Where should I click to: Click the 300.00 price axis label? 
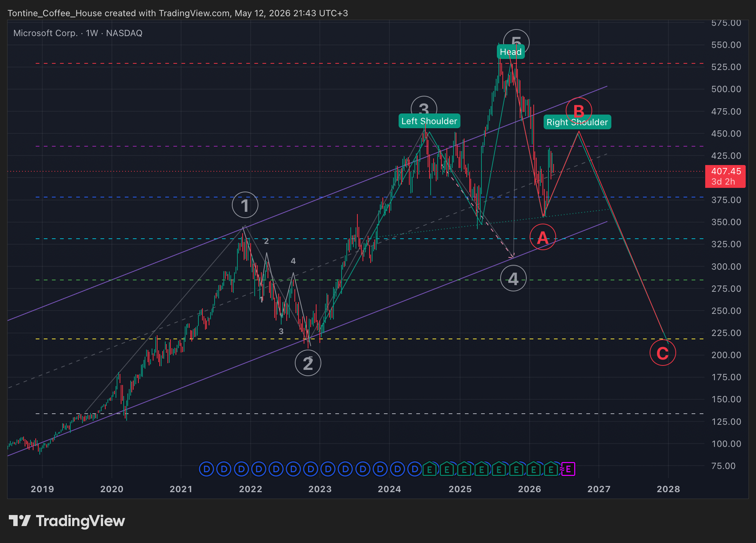tap(726, 267)
